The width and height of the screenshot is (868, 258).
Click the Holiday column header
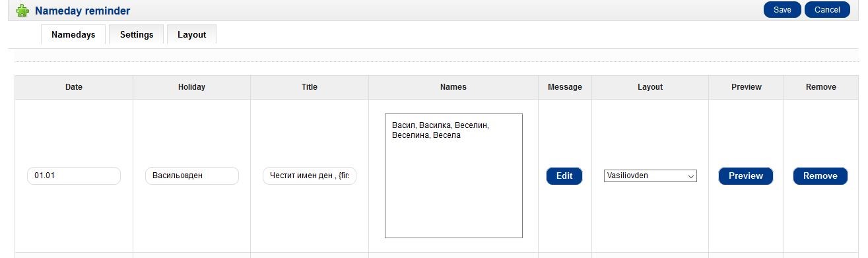point(191,87)
